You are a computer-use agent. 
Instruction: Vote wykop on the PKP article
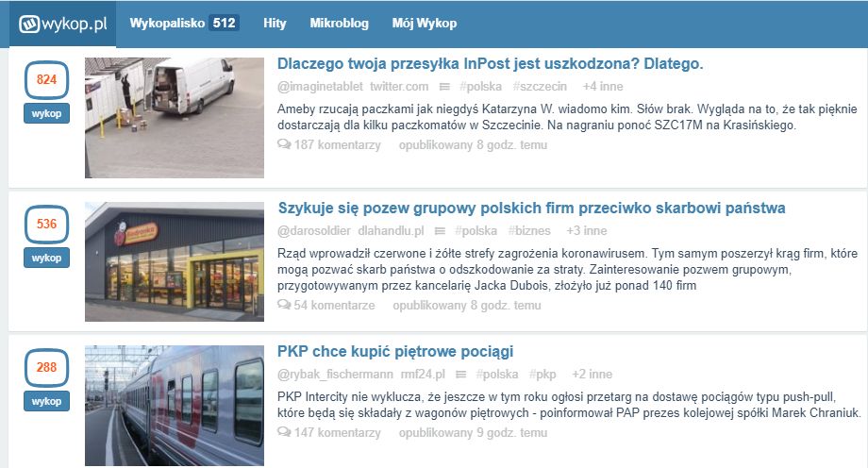coord(46,401)
